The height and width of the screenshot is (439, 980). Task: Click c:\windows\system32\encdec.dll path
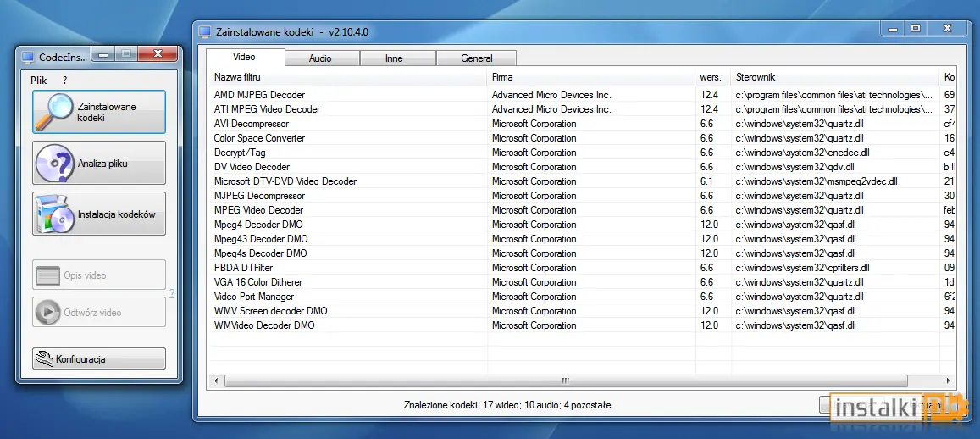(802, 153)
